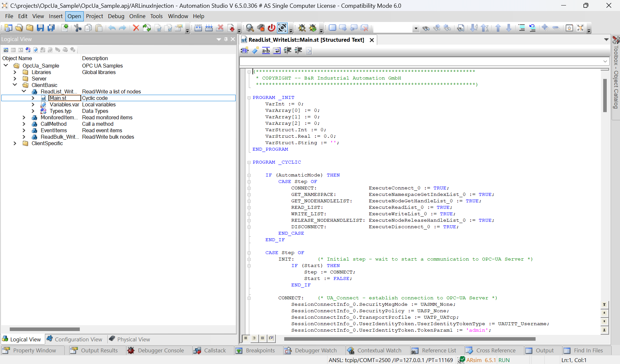Open the editor tab list dropdown arrow
The height and width of the screenshot is (364, 620).
click(606, 39)
